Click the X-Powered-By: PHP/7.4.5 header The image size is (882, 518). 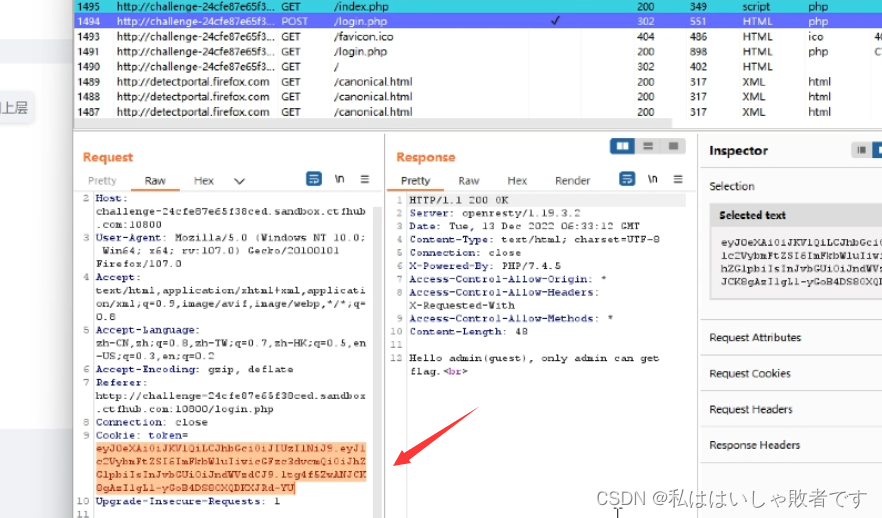[485, 266]
